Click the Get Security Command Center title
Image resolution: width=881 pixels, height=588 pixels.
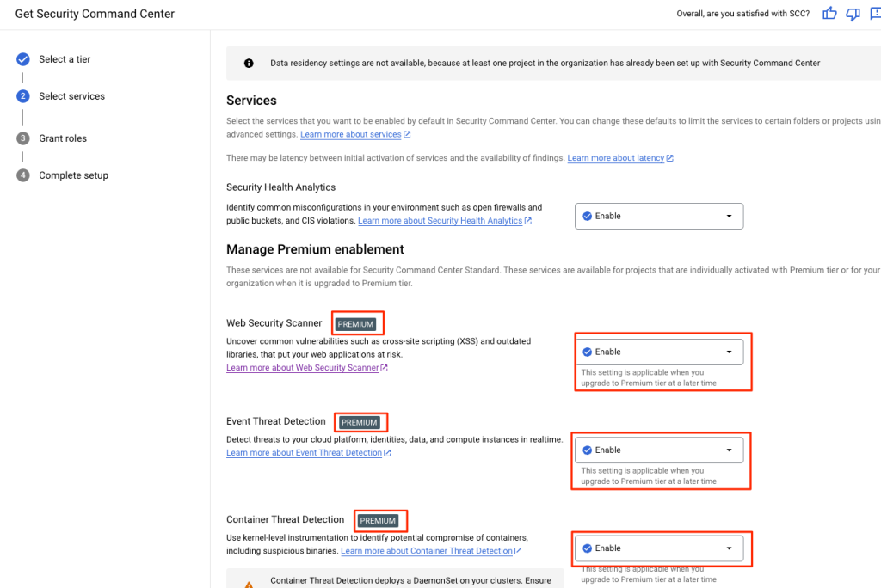pyautogui.click(x=95, y=14)
